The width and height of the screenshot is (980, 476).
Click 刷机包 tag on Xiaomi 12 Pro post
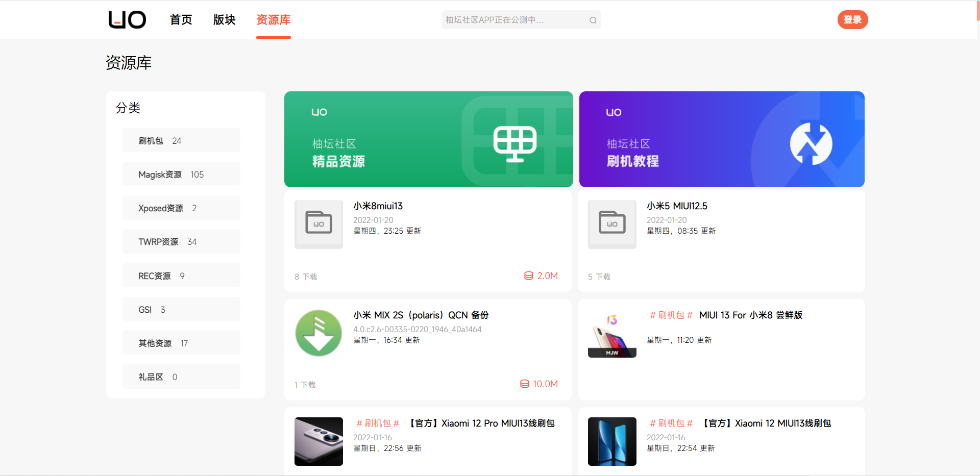pos(378,423)
